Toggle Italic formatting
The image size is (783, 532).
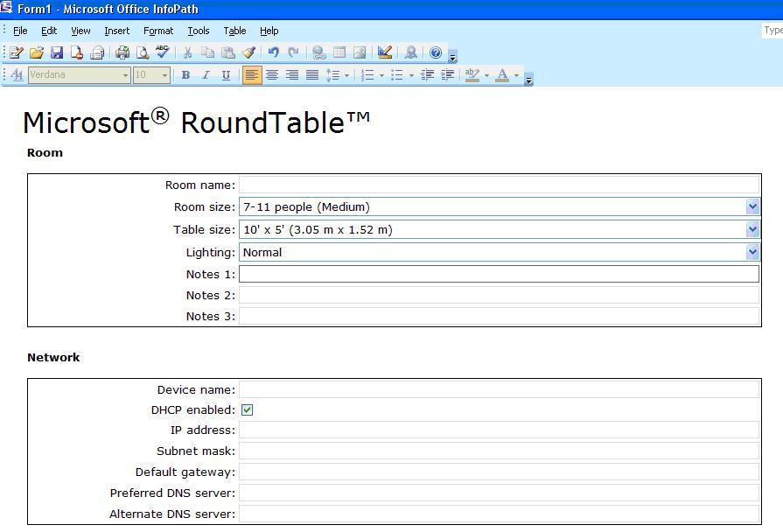206,75
